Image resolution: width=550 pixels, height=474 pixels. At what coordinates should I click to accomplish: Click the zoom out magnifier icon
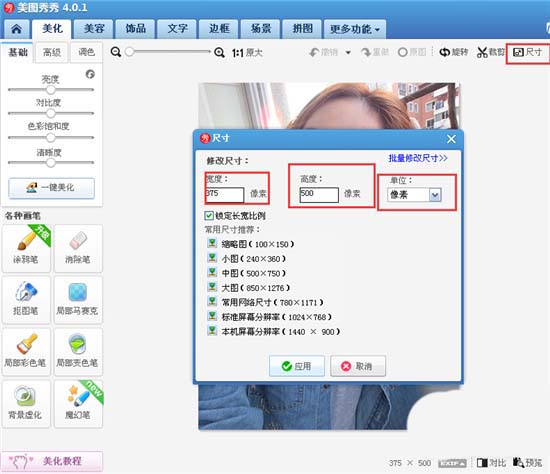pyautogui.click(x=116, y=52)
